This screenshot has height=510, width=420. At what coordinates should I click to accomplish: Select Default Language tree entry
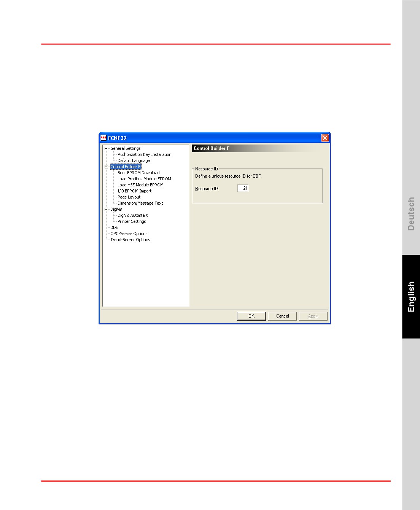click(x=134, y=161)
